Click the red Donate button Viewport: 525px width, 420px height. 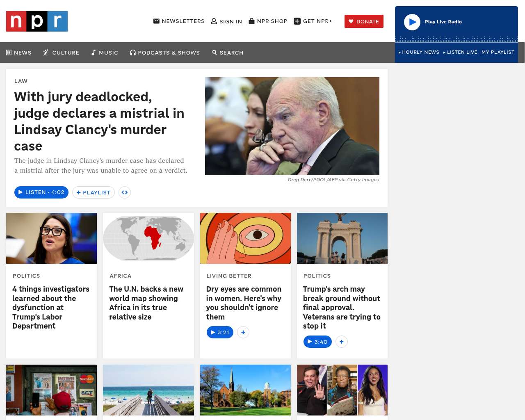pyautogui.click(x=364, y=21)
